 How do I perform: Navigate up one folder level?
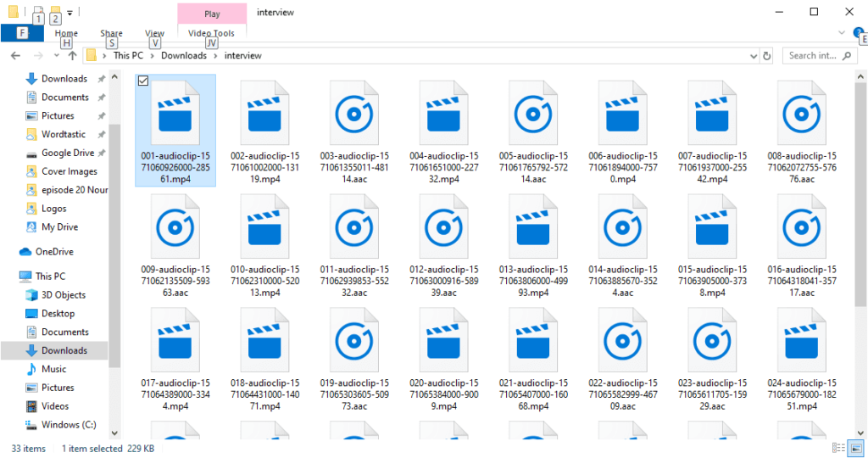[x=72, y=55]
